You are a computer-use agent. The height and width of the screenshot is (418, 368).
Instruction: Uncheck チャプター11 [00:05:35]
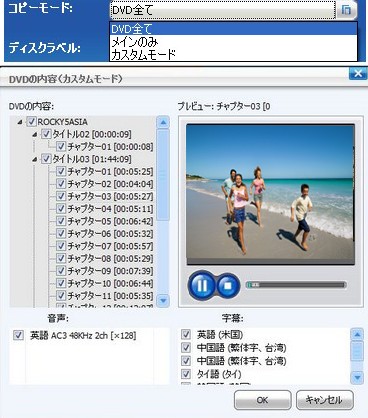pos(61,296)
